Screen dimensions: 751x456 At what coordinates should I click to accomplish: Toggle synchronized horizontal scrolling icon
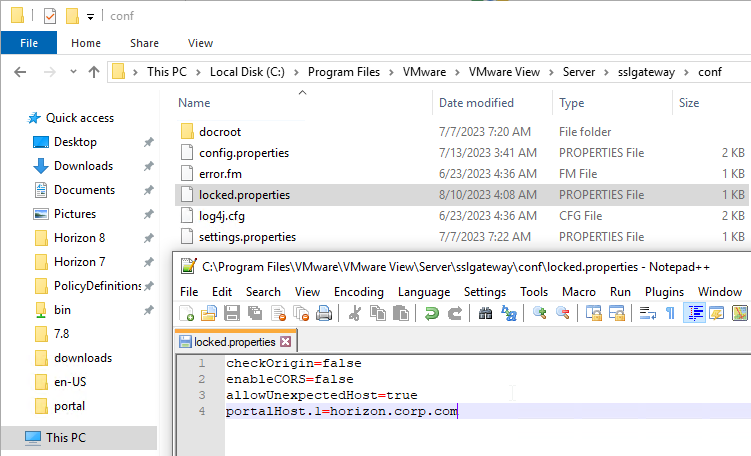click(x=617, y=314)
